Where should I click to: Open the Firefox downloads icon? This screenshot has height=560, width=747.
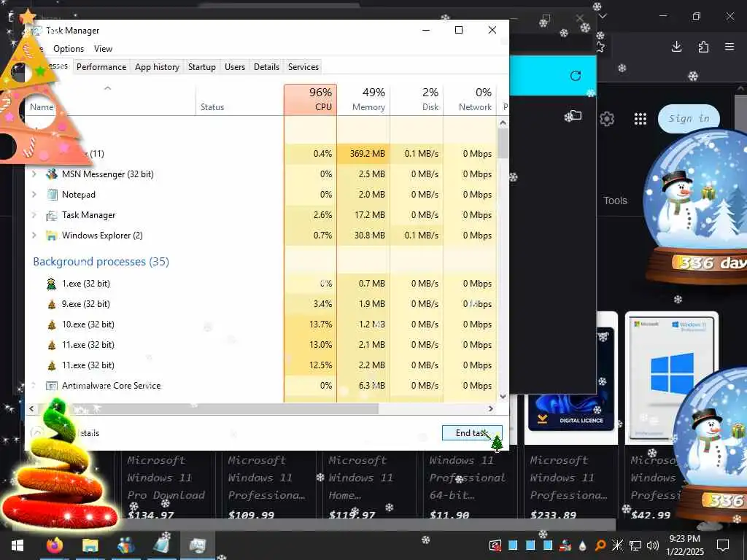click(x=676, y=47)
